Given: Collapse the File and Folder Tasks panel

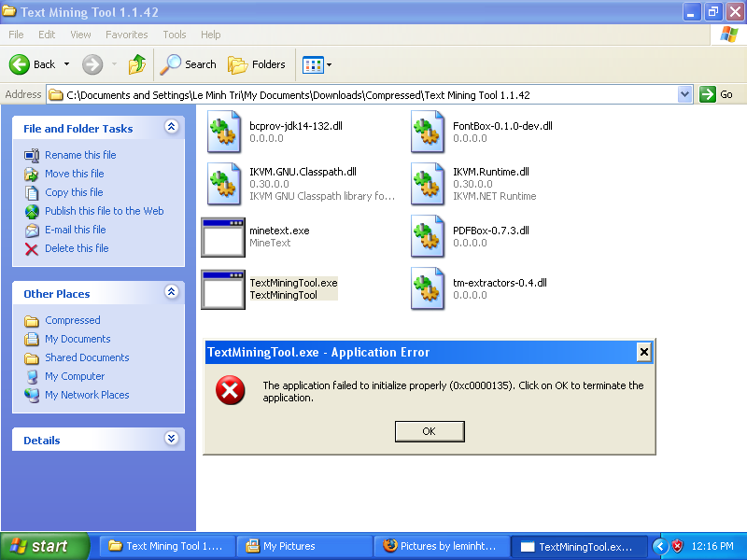Looking at the screenshot, I should point(172,127).
